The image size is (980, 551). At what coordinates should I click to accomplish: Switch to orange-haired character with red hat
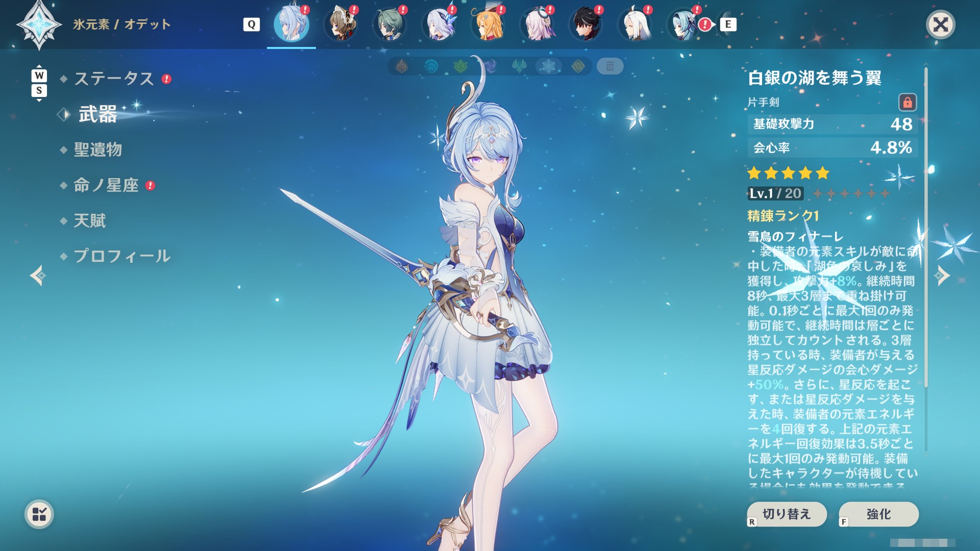pyautogui.click(x=487, y=24)
